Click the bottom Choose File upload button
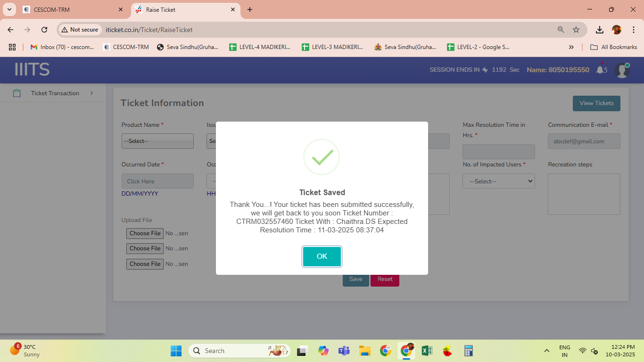The width and height of the screenshot is (644, 362). click(145, 264)
